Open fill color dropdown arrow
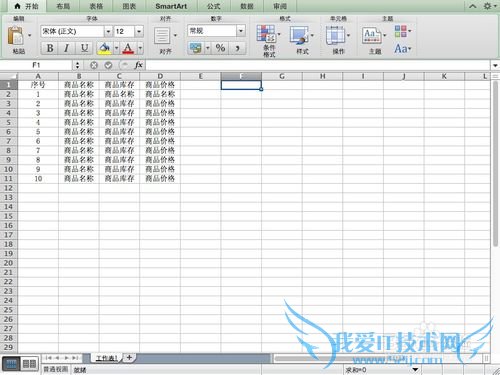 click(116, 48)
